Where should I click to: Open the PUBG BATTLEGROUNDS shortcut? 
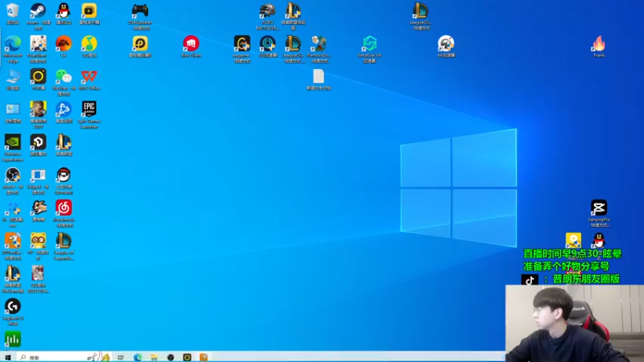pos(267,10)
